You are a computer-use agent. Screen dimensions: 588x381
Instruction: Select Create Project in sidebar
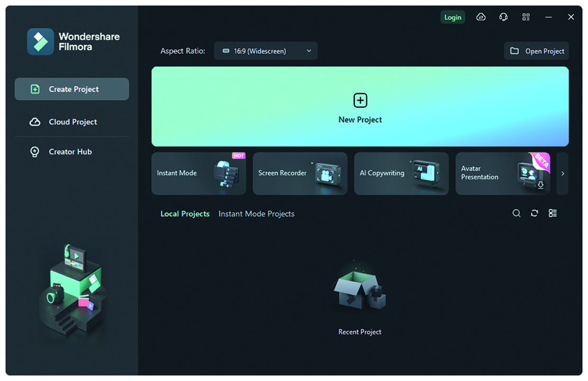pyautogui.click(x=72, y=89)
